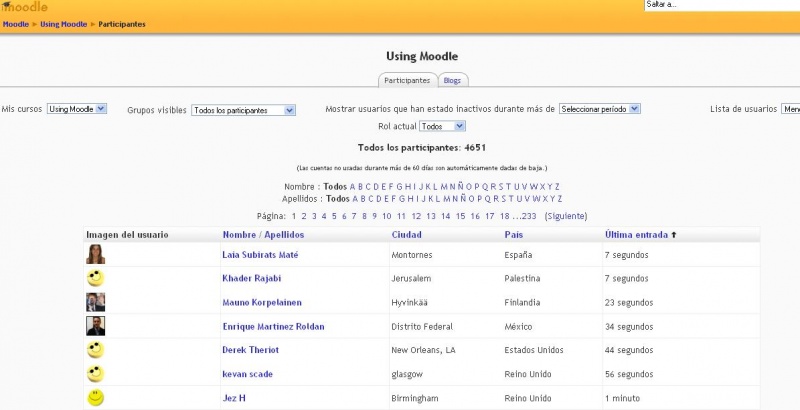Click the city cell Jerusalem
This screenshot has width=800, height=410.
[411, 278]
